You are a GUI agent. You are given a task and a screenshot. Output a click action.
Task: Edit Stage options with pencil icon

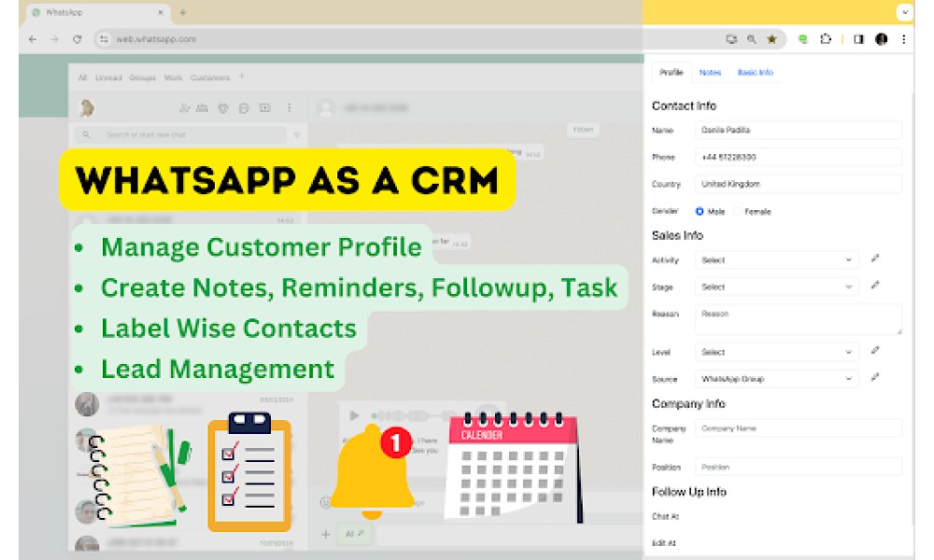(874, 285)
